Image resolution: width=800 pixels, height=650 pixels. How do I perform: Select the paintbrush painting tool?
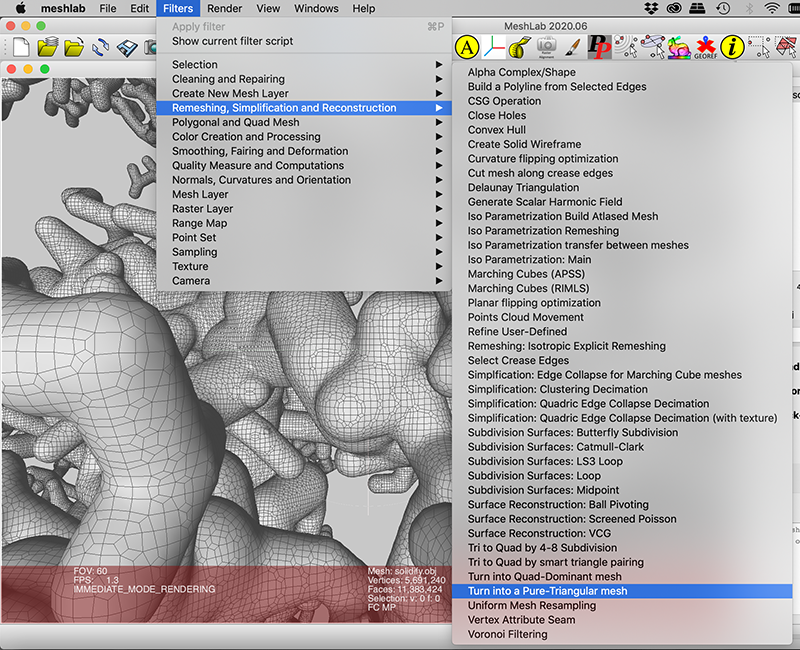pyautogui.click(x=573, y=47)
